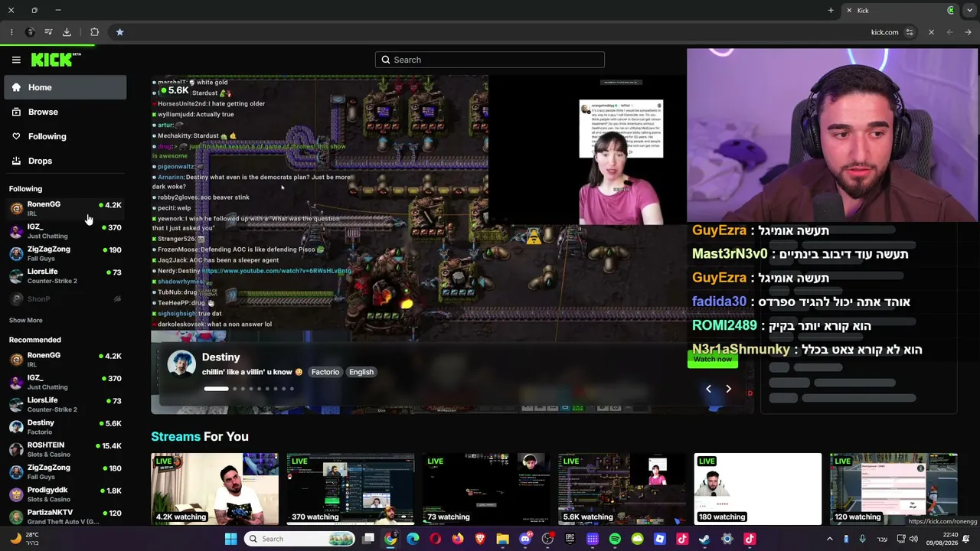Open the browser extensions puzzle icon

94,32
